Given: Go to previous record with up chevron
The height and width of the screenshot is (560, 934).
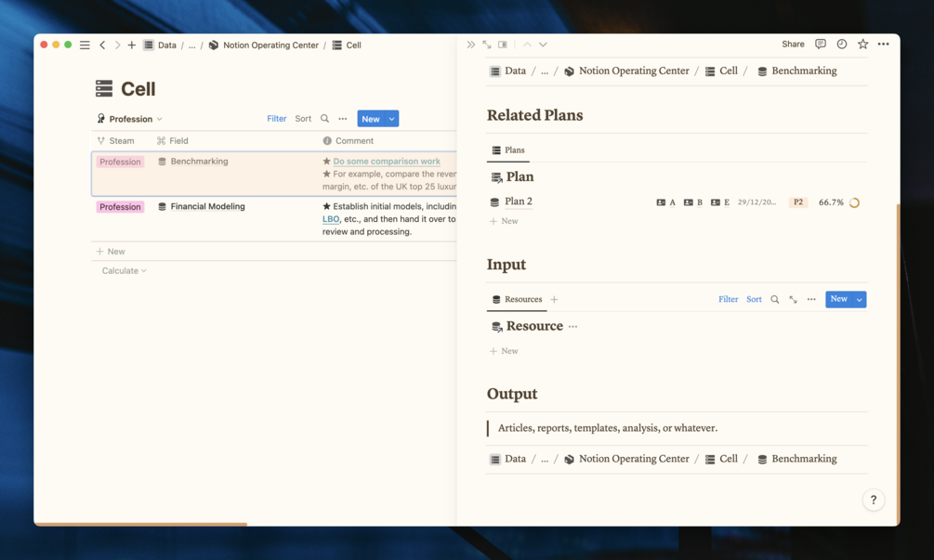Looking at the screenshot, I should [527, 45].
